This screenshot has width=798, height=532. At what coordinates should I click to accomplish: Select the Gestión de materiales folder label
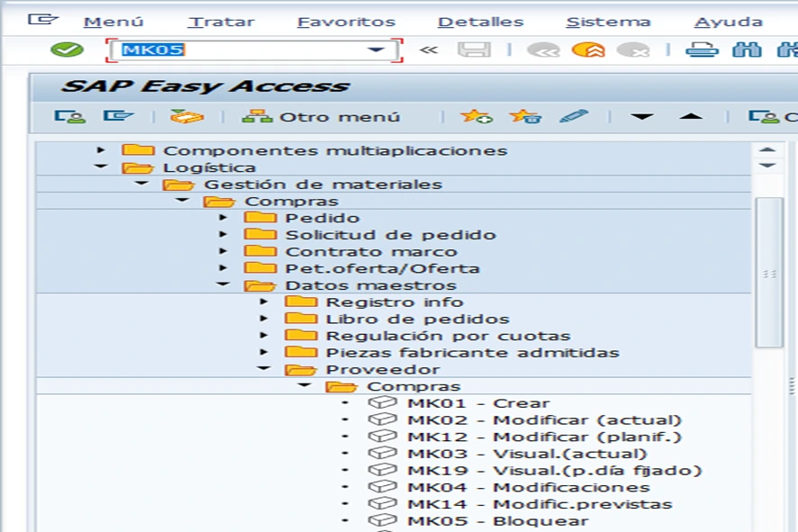point(323,185)
